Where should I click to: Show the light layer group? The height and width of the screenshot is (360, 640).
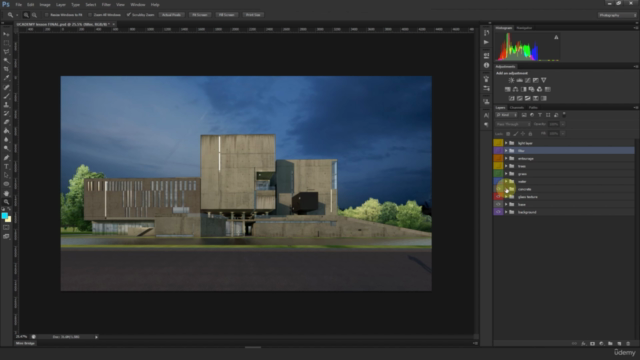tap(498, 143)
